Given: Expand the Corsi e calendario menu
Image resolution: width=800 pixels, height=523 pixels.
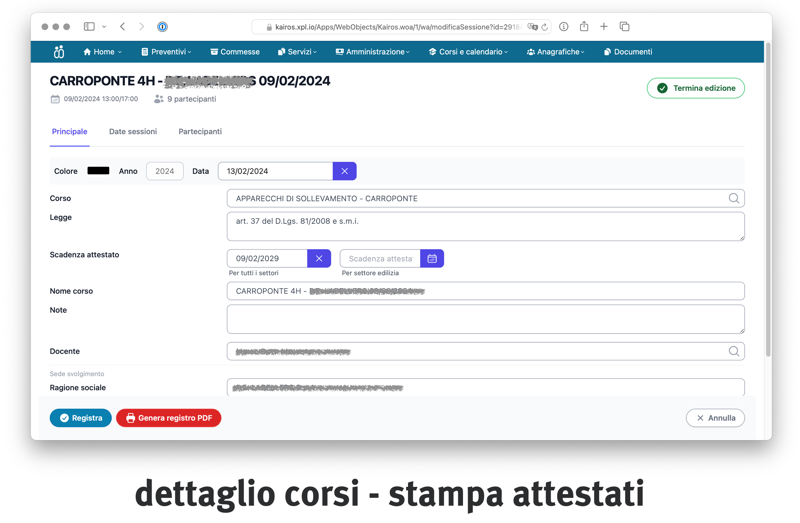Looking at the screenshot, I should coord(468,52).
